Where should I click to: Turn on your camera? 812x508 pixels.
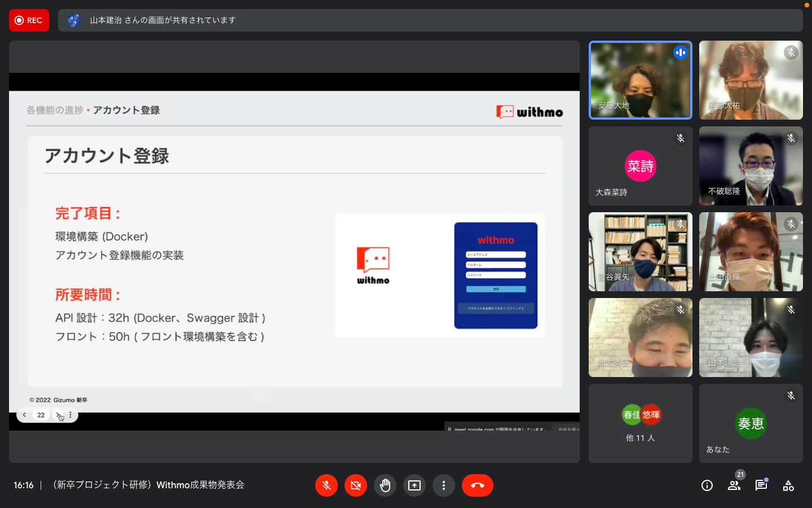356,485
